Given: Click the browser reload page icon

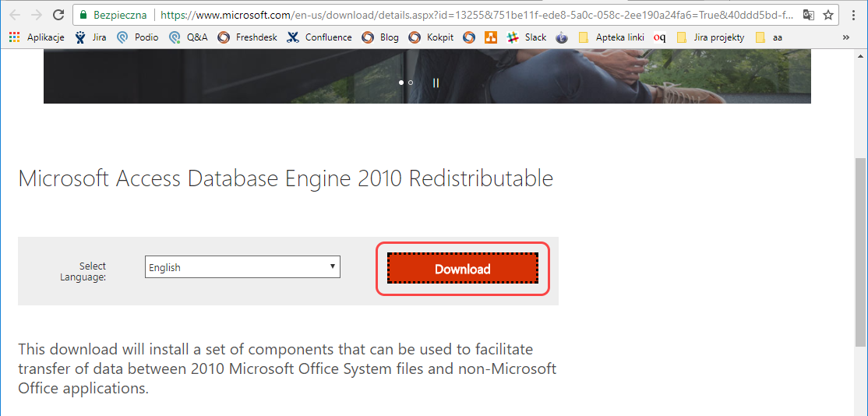Looking at the screenshot, I should point(58,15).
